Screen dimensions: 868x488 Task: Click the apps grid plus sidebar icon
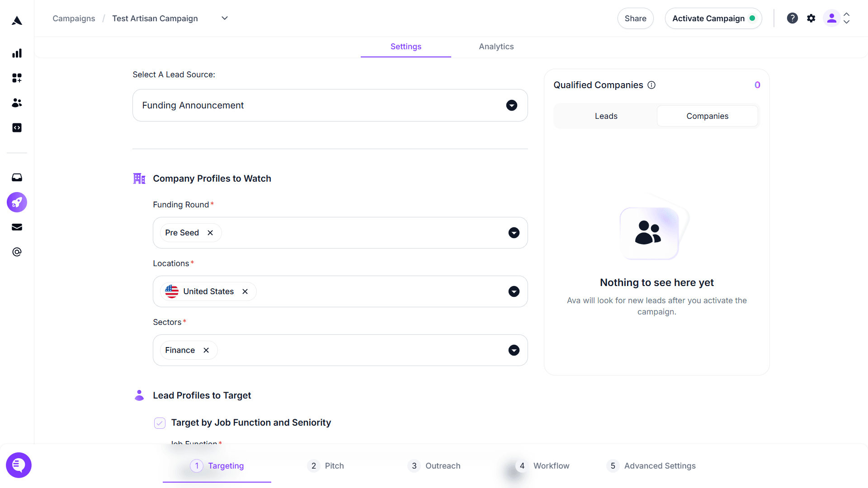point(17,78)
